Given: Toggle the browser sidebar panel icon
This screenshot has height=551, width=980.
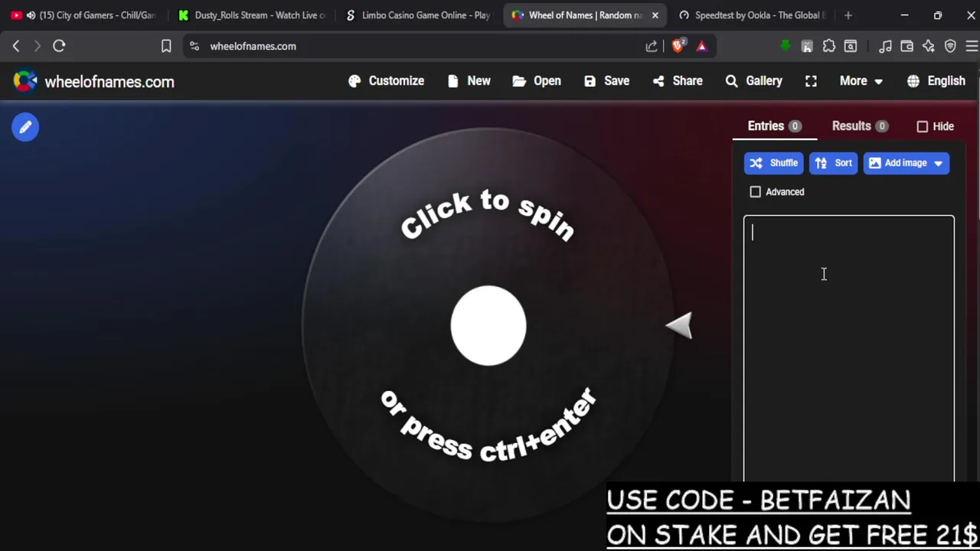Looking at the screenshot, I should [851, 46].
